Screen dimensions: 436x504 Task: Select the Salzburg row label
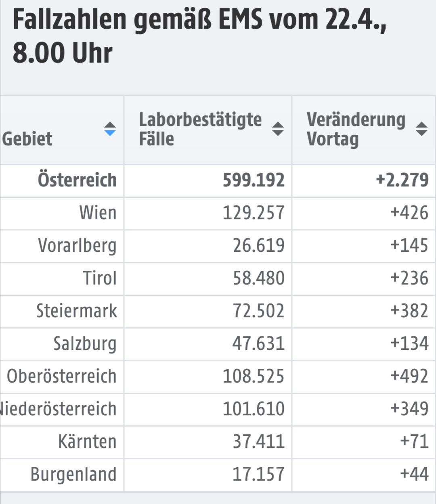point(85,344)
